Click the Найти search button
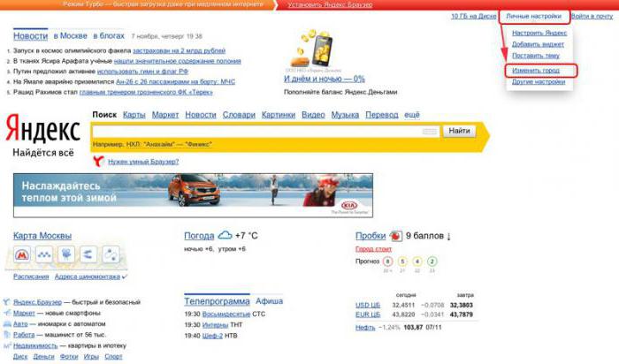The height and width of the screenshot is (364, 619). [459, 131]
